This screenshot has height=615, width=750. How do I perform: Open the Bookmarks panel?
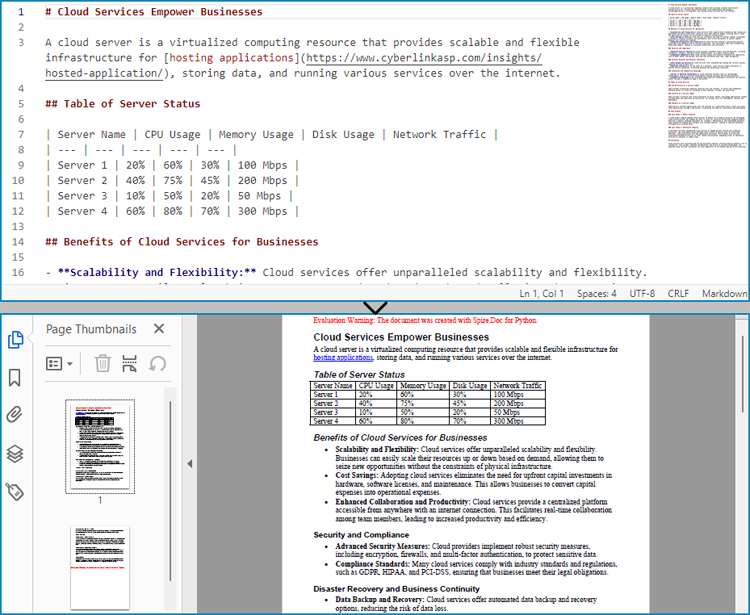point(15,377)
